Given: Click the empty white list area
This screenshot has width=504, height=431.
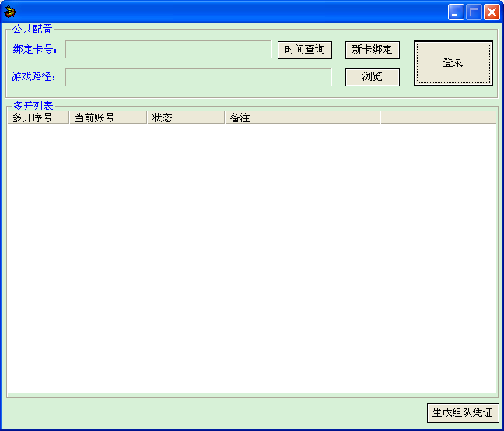Looking at the screenshot, I should pos(252,258).
